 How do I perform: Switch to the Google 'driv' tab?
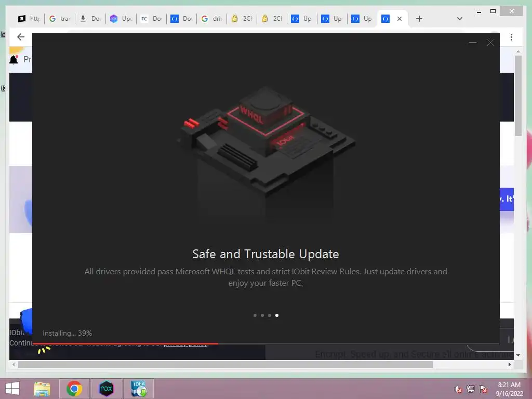[x=212, y=19]
